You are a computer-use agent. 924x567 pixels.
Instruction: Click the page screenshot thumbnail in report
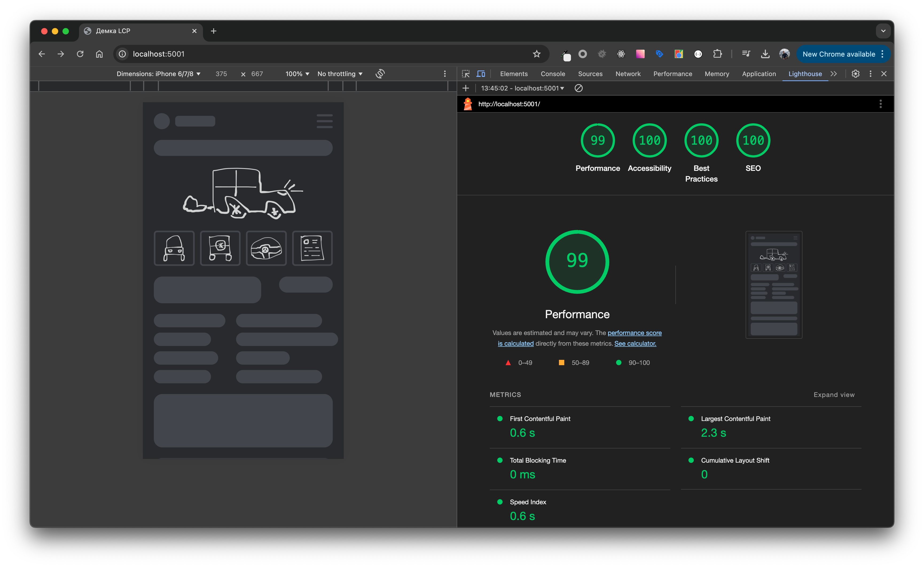click(774, 285)
